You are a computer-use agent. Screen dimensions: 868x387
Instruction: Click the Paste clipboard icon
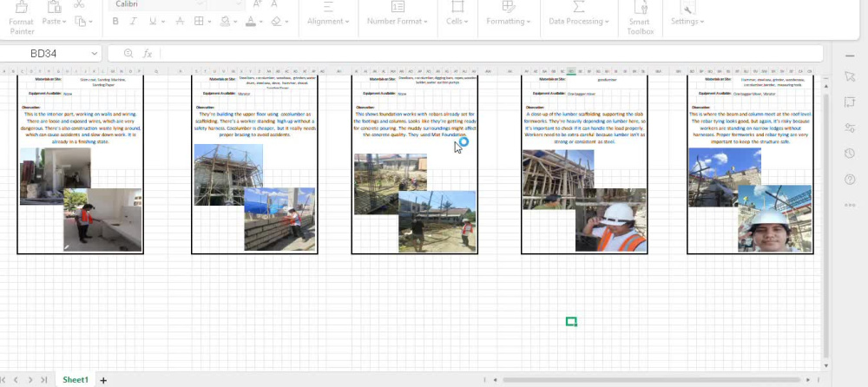[54, 7]
